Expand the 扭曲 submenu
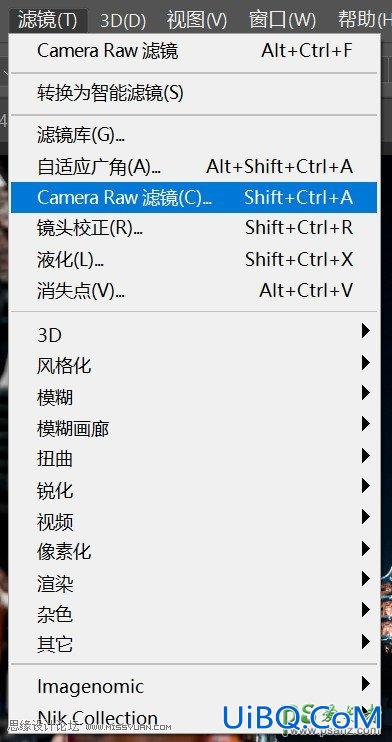The width and height of the screenshot is (392, 742). (x=194, y=458)
